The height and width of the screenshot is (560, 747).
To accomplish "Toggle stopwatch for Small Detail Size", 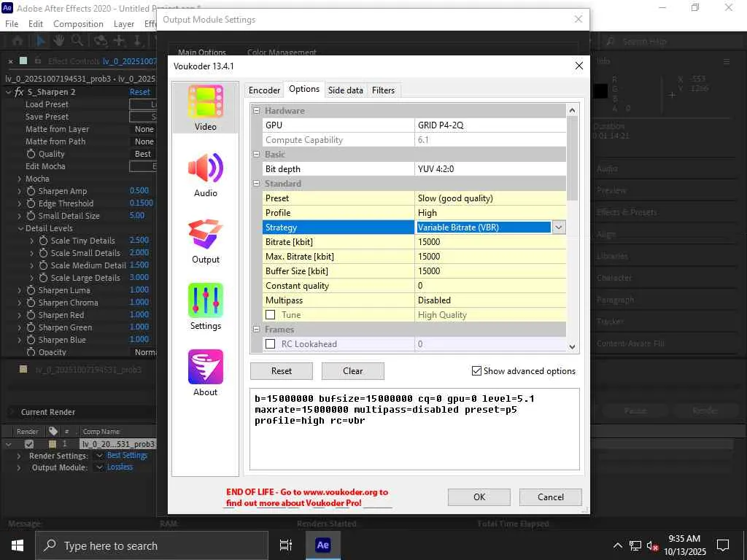I will (x=31, y=216).
